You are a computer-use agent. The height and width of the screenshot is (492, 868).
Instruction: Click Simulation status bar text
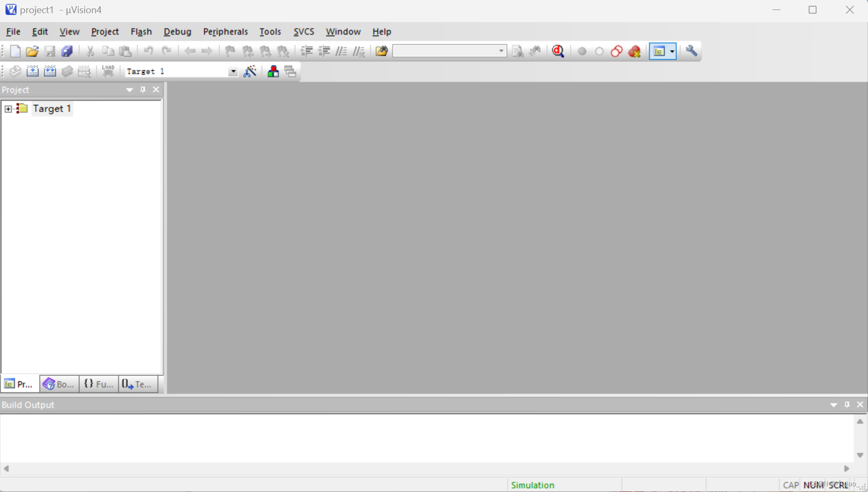tap(532, 485)
